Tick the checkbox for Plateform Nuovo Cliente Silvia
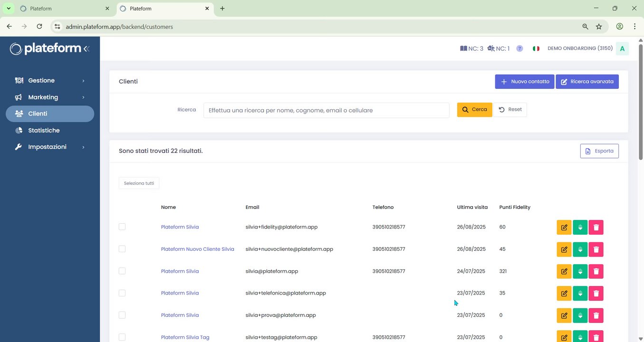644x342 pixels. coord(122,249)
